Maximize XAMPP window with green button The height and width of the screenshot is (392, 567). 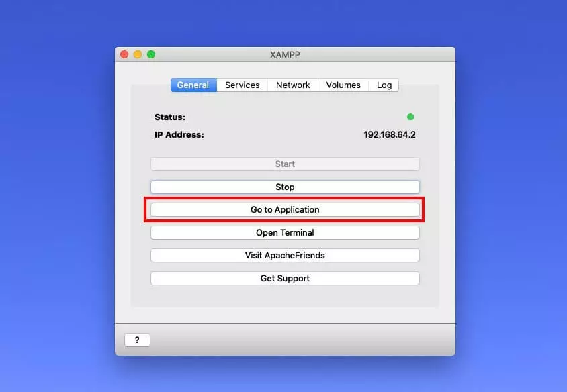click(151, 54)
